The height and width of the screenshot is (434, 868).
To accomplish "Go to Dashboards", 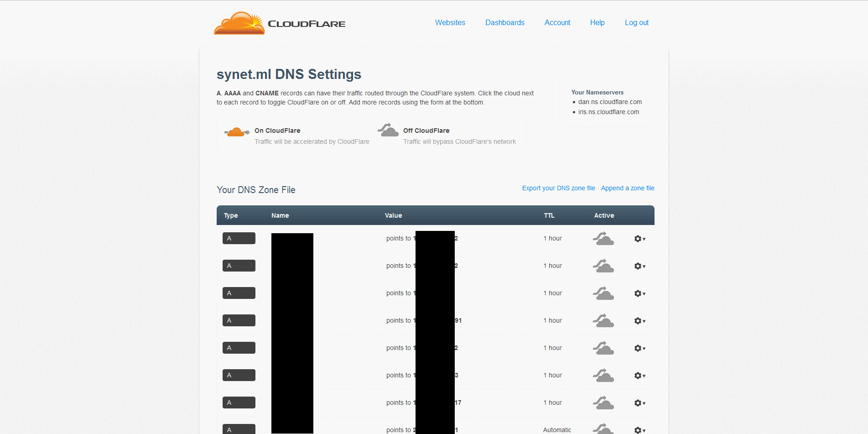I will [x=504, y=23].
